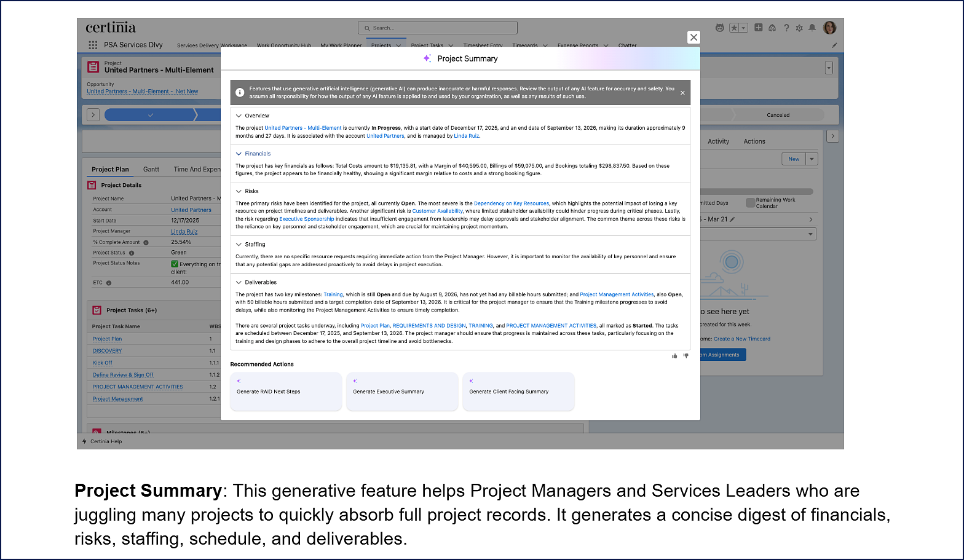Go to the Chatter navigation tab
The width and height of the screenshot is (964, 560).
(x=627, y=45)
